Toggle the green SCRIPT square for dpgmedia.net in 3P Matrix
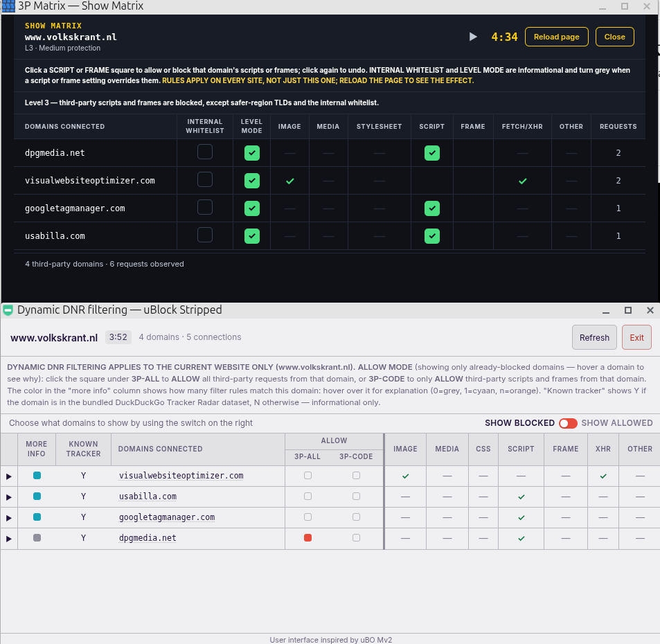Viewport: 660px width, 644px height. (432, 153)
